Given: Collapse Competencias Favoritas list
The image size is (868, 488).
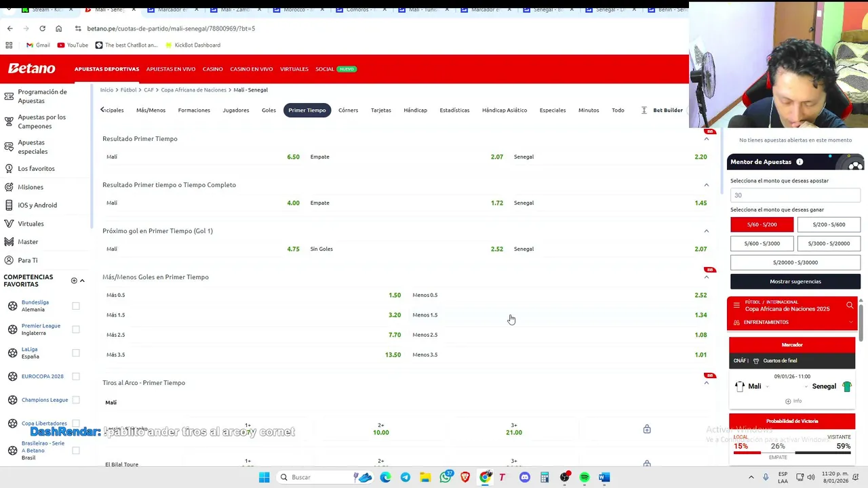Looking at the screenshot, I should [82, 281].
